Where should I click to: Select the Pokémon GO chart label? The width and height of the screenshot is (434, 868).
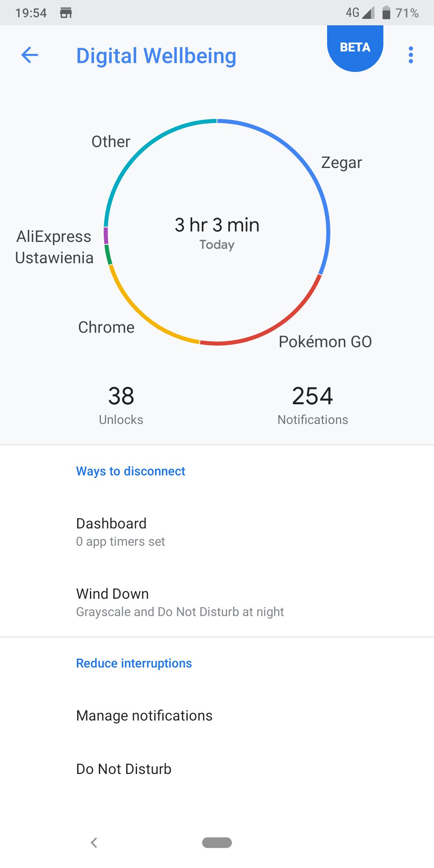tap(325, 342)
